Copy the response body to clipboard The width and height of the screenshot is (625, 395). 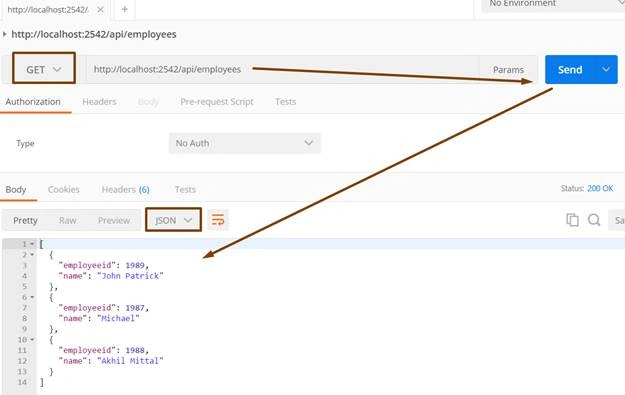click(572, 220)
